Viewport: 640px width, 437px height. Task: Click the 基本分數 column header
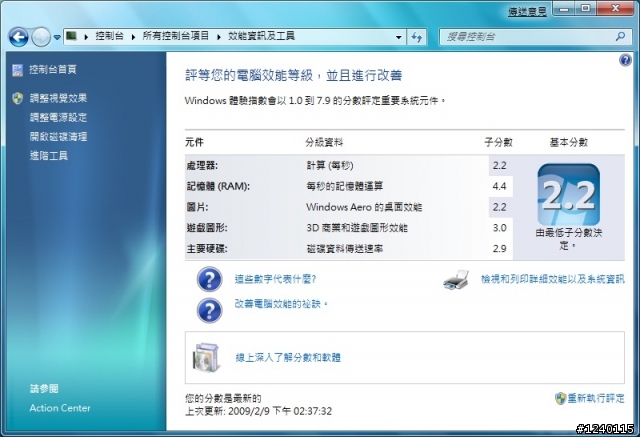(x=569, y=142)
